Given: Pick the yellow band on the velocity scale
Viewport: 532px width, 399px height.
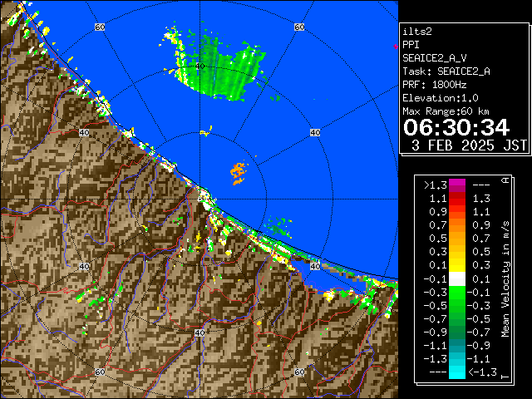Looking at the screenshot, I should coord(457,264).
